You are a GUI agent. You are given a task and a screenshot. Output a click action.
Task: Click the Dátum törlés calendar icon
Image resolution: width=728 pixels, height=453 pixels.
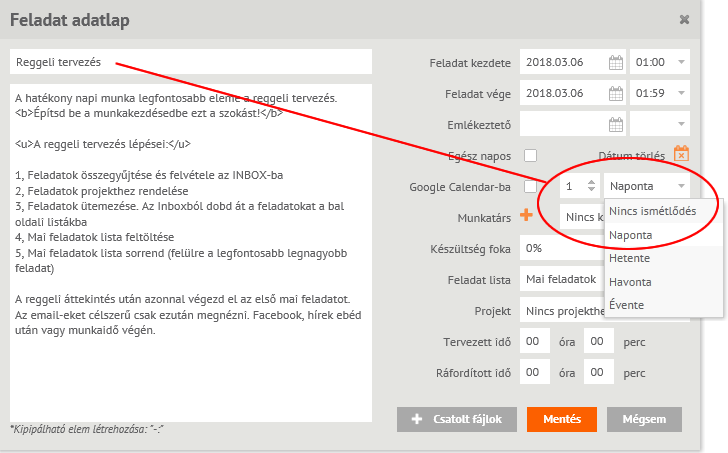681,154
